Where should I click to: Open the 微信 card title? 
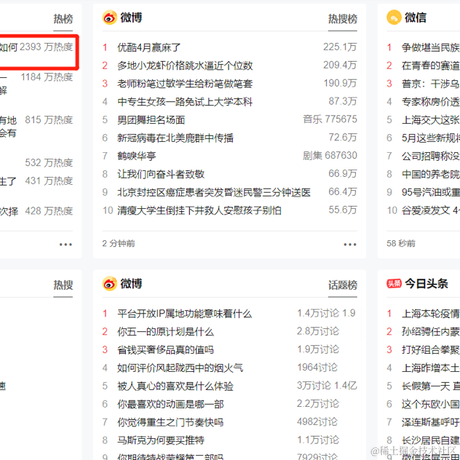tap(415, 18)
